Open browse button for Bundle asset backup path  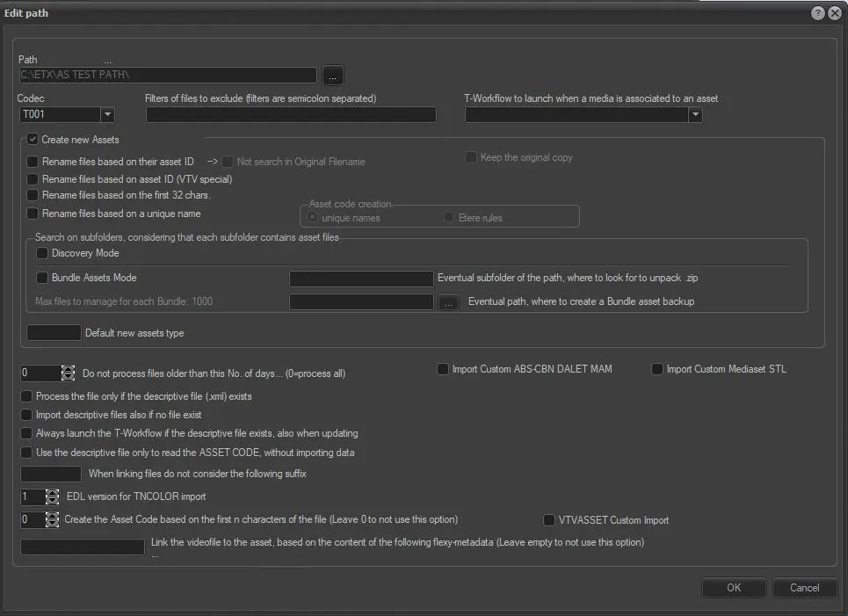[x=449, y=302]
